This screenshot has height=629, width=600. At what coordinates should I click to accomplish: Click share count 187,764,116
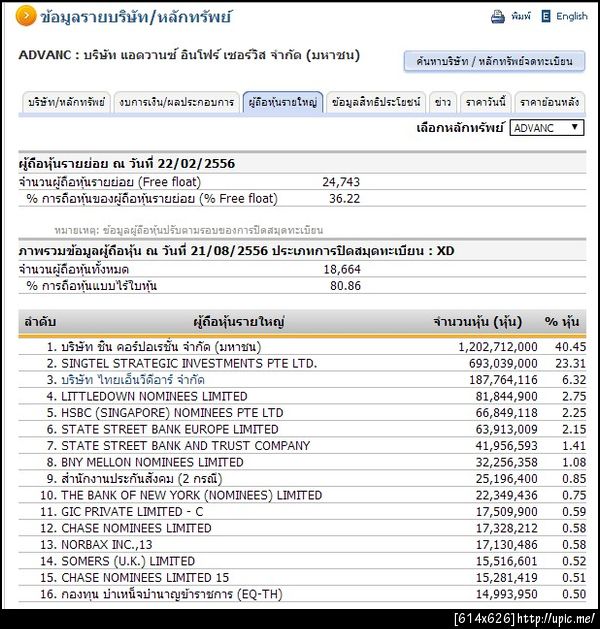click(503, 380)
